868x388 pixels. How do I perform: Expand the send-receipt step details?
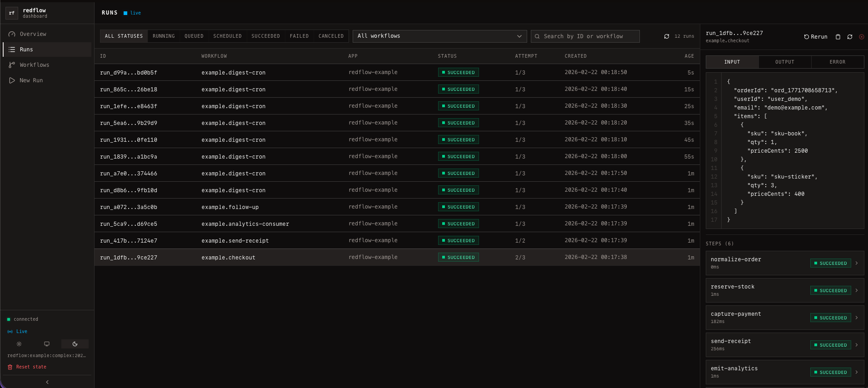[x=785, y=345]
